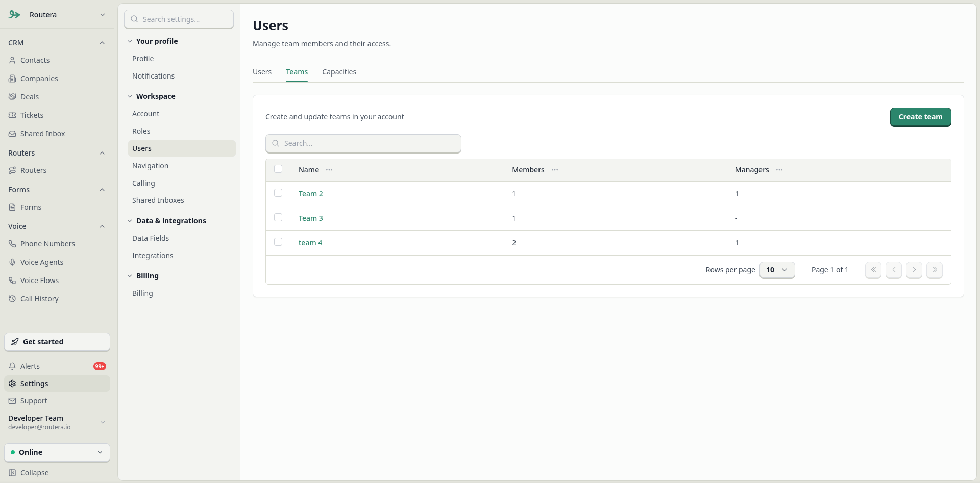This screenshot has width=980, height=483.
Task: Toggle the select-all teams checkbox
Action: (278, 169)
